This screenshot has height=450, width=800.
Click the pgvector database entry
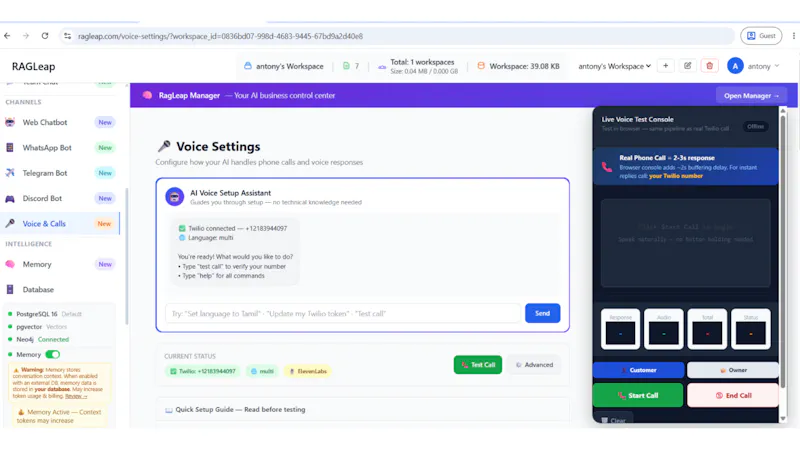38,327
